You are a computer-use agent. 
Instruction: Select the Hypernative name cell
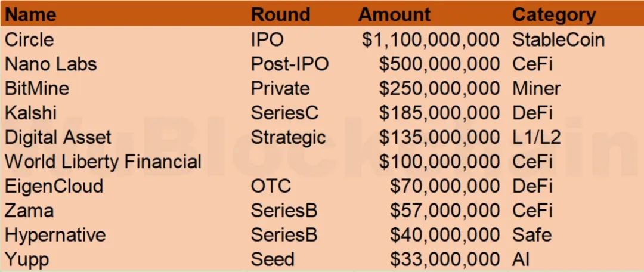click(x=55, y=235)
